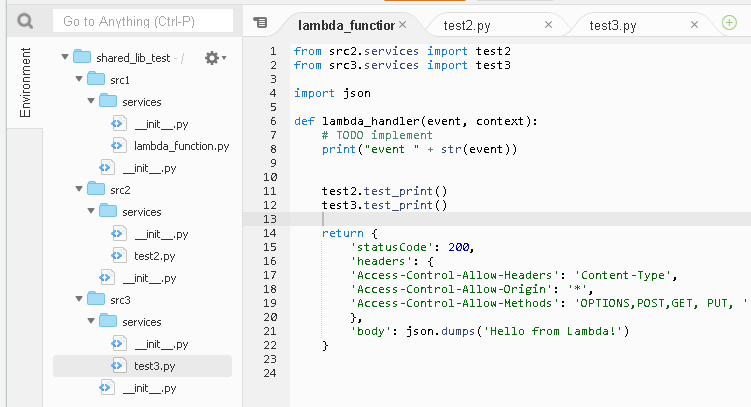Screen dimensions: 751x407
Task: Open the tab list menu icon
Action: click(260, 22)
